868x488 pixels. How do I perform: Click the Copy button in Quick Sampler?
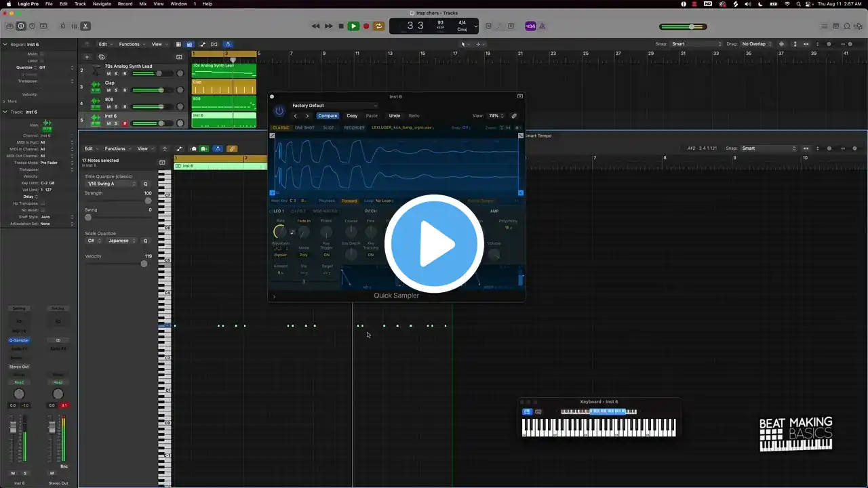[352, 116]
